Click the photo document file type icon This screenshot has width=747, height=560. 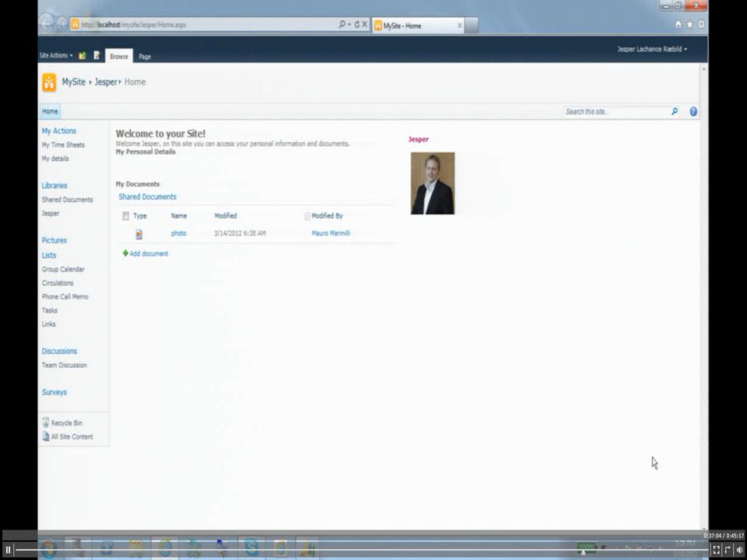click(139, 234)
